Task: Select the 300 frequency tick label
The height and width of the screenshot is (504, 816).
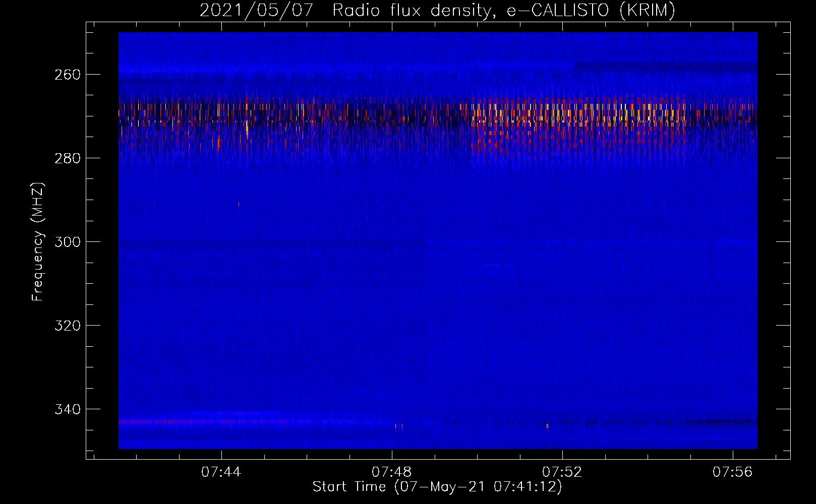Action: (x=68, y=242)
